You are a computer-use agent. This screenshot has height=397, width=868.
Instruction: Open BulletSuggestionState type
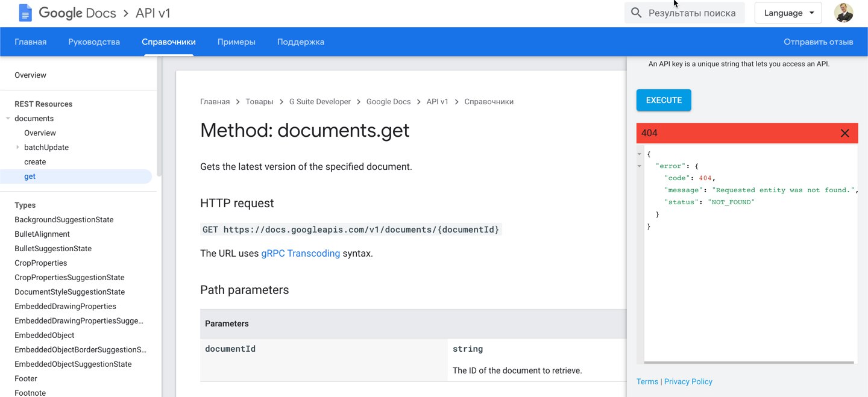53,249
